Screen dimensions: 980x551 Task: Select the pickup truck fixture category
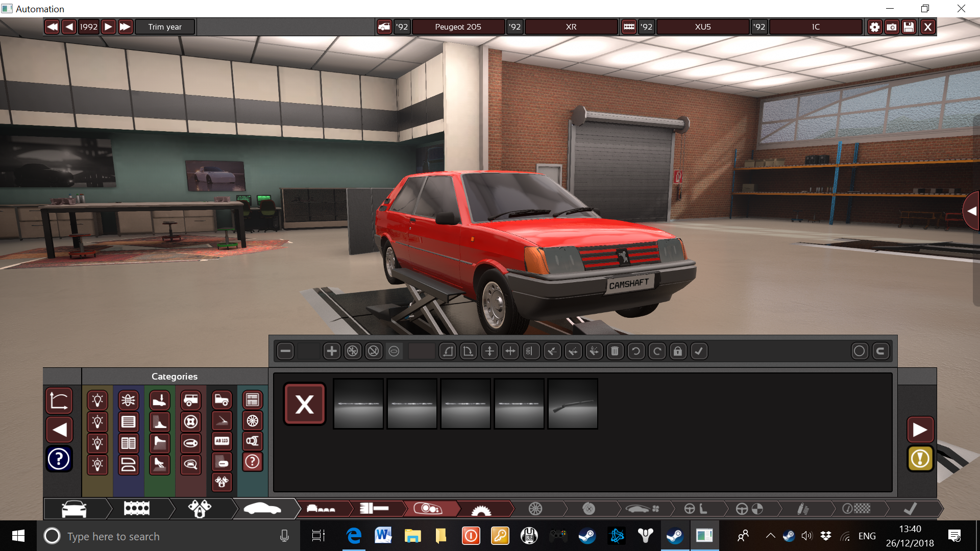[222, 400]
